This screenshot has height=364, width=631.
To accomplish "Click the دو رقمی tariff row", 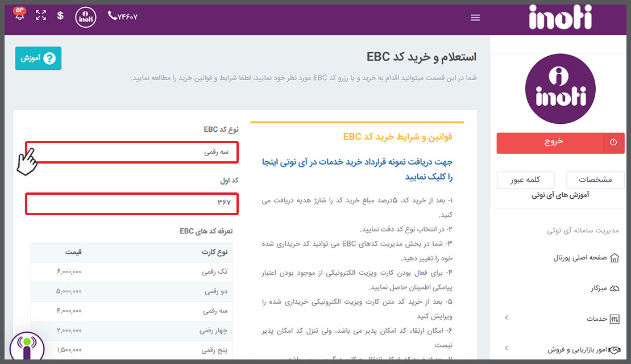I will 131,291.
